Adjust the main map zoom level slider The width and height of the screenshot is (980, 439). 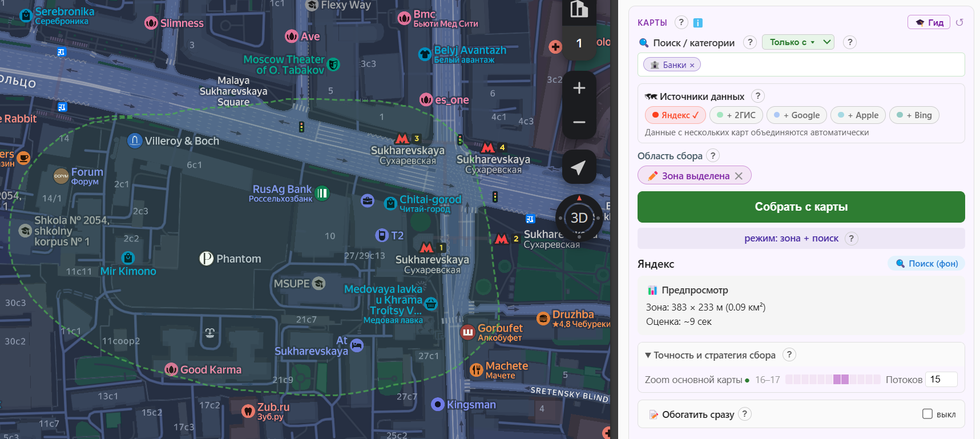[833, 380]
